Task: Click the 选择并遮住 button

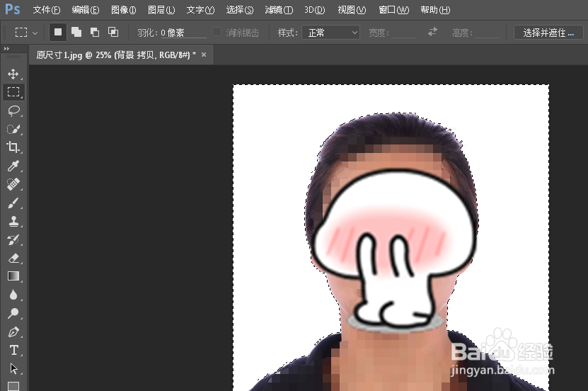Action: (x=548, y=33)
